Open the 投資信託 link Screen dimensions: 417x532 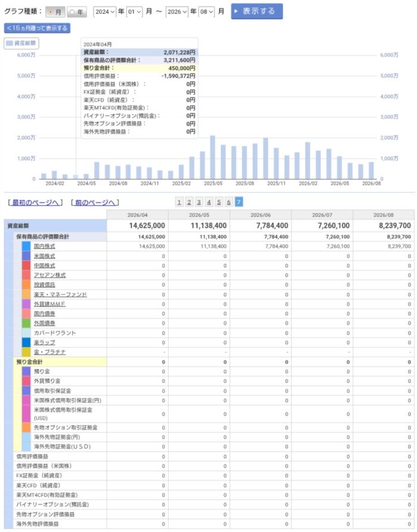coord(45,284)
